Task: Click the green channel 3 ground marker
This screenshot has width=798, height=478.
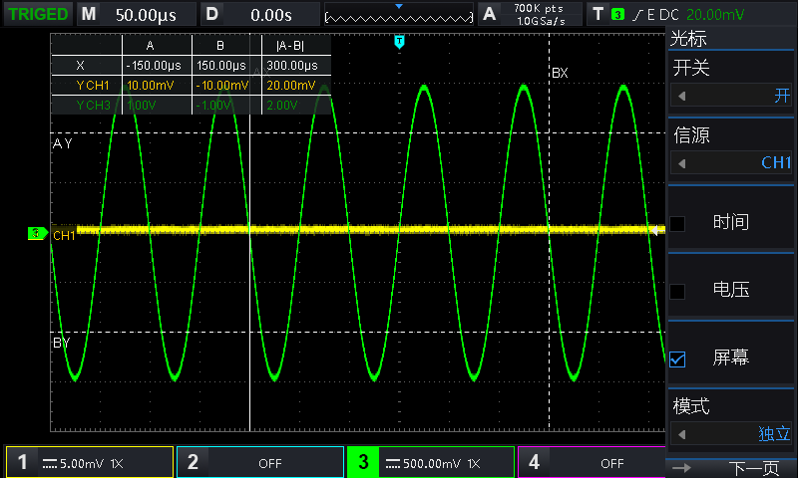Action: 37,234
